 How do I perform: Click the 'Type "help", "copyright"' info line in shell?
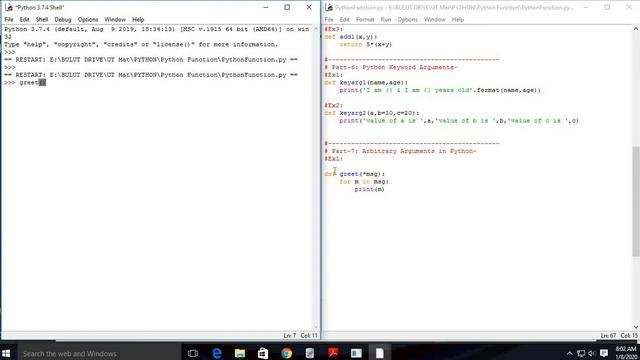(x=141, y=44)
